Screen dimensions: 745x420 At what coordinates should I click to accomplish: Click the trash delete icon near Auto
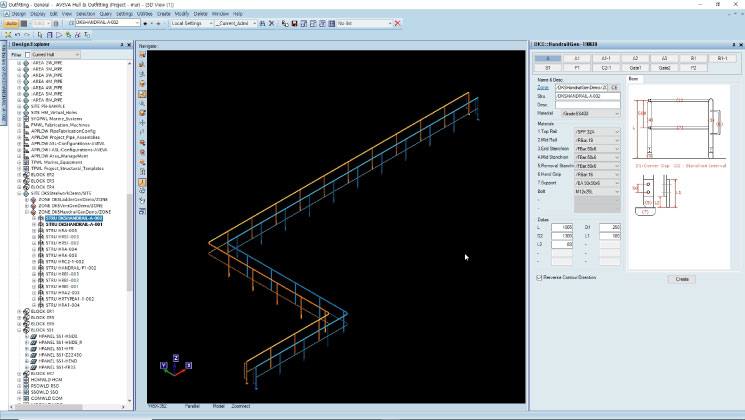(x=56, y=23)
